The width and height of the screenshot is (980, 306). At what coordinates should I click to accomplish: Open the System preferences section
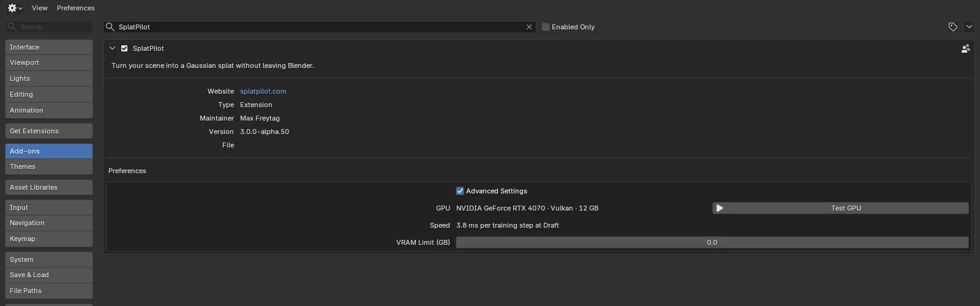tap(49, 259)
